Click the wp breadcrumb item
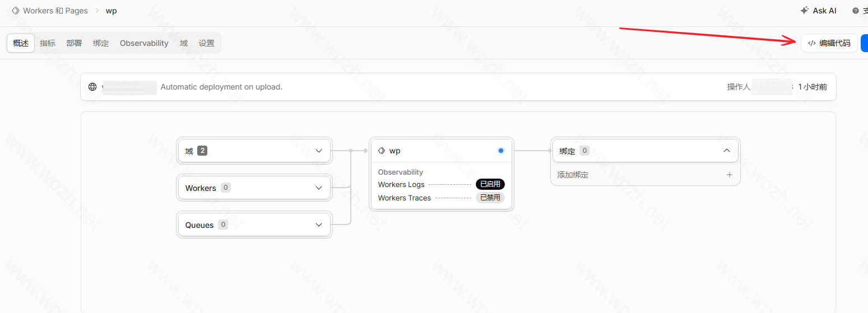This screenshot has width=868, height=313. (112, 11)
